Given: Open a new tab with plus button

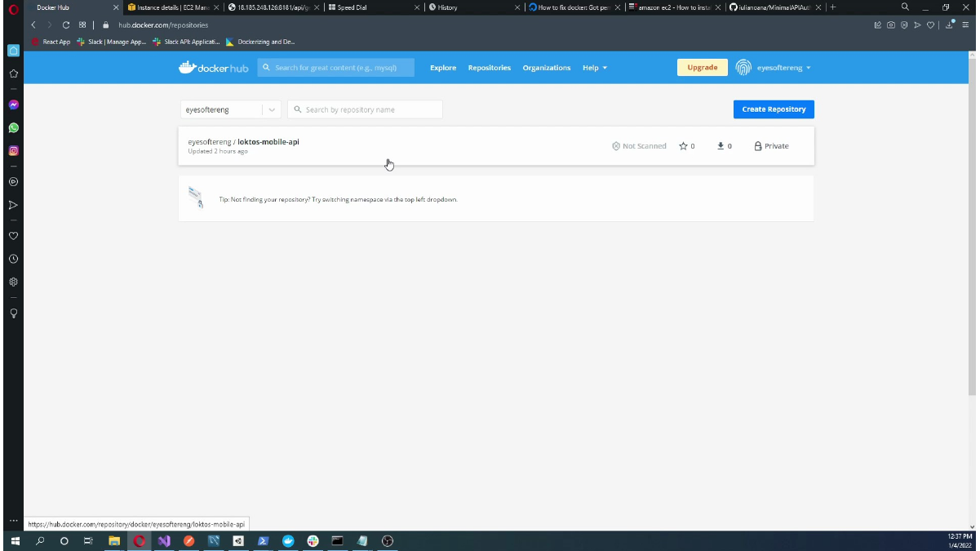Looking at the screenshot, I should [x=833, y=7].
